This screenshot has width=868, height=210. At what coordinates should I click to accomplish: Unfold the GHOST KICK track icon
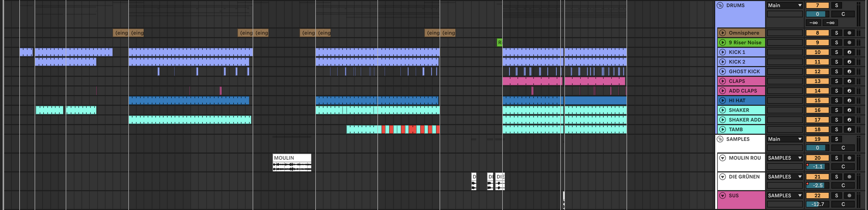pos(722,71)
